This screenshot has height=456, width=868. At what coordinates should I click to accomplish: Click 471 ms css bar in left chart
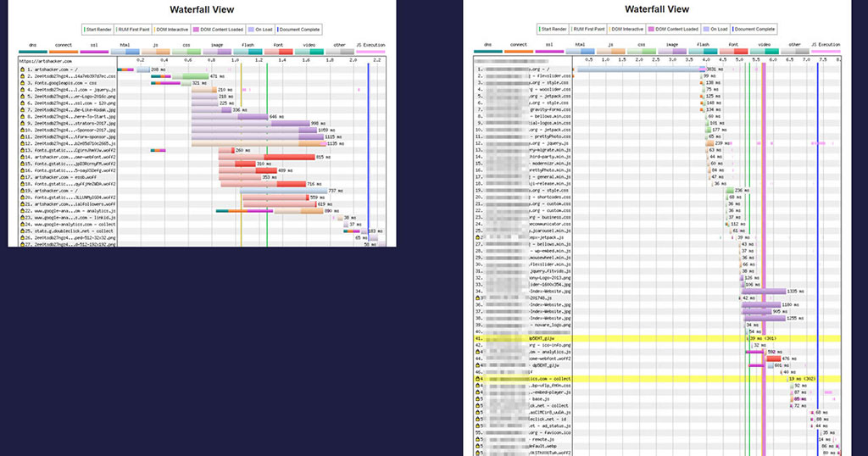(x=190, y=76)
